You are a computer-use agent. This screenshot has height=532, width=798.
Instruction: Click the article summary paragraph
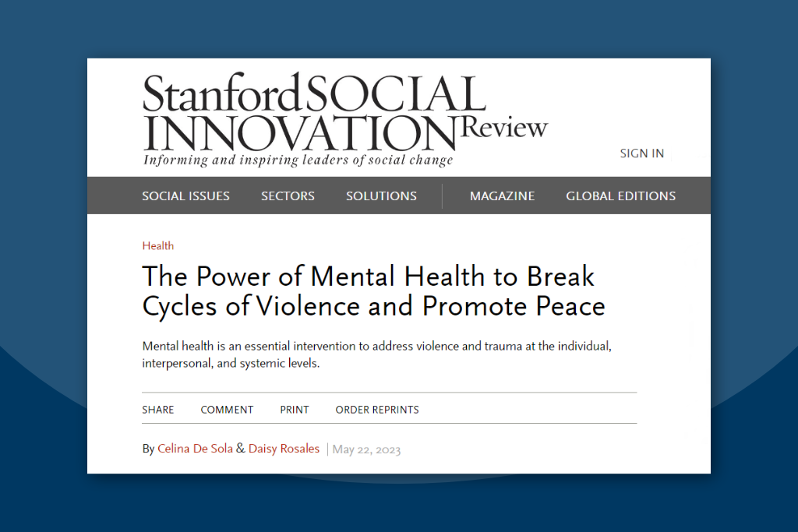(376, 354)
